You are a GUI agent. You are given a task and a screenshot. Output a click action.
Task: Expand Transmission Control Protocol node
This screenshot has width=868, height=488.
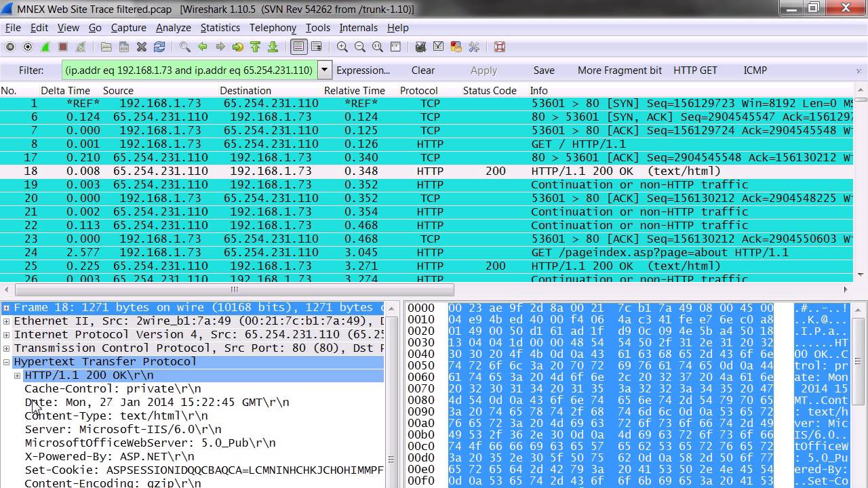coord(6,348)
